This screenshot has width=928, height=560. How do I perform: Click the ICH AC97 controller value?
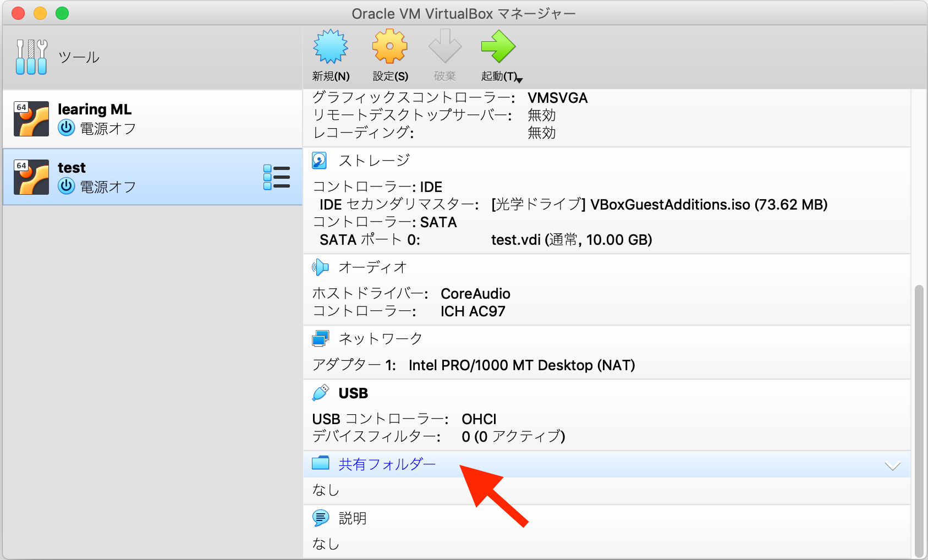click(x=473, y=311)
